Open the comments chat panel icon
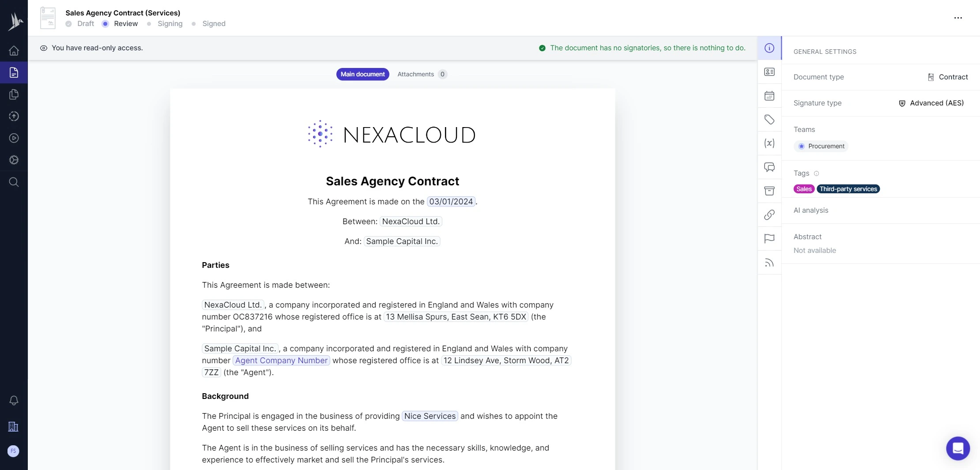980x470 pixels. click(769, 167)
